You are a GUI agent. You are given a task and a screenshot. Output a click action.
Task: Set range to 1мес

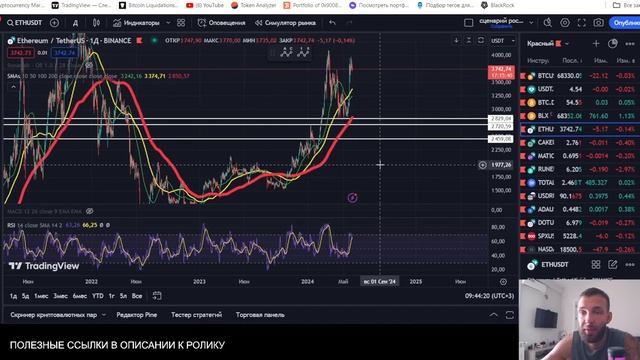point(41,296)
